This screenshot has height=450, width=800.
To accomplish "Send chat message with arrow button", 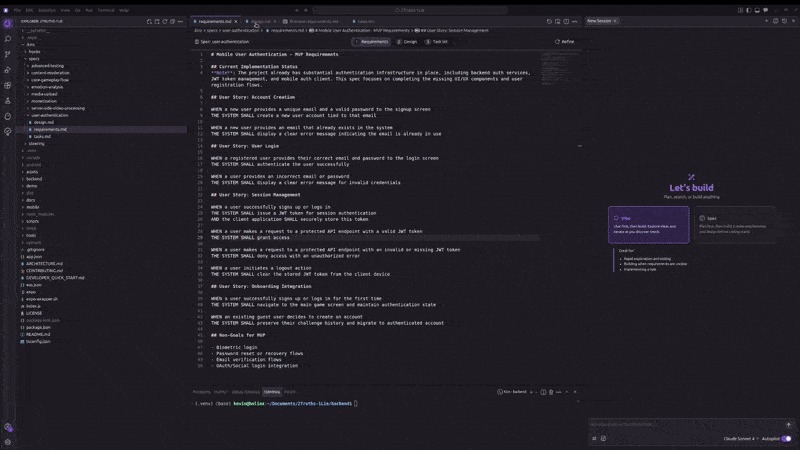I will tap(788, 424).
